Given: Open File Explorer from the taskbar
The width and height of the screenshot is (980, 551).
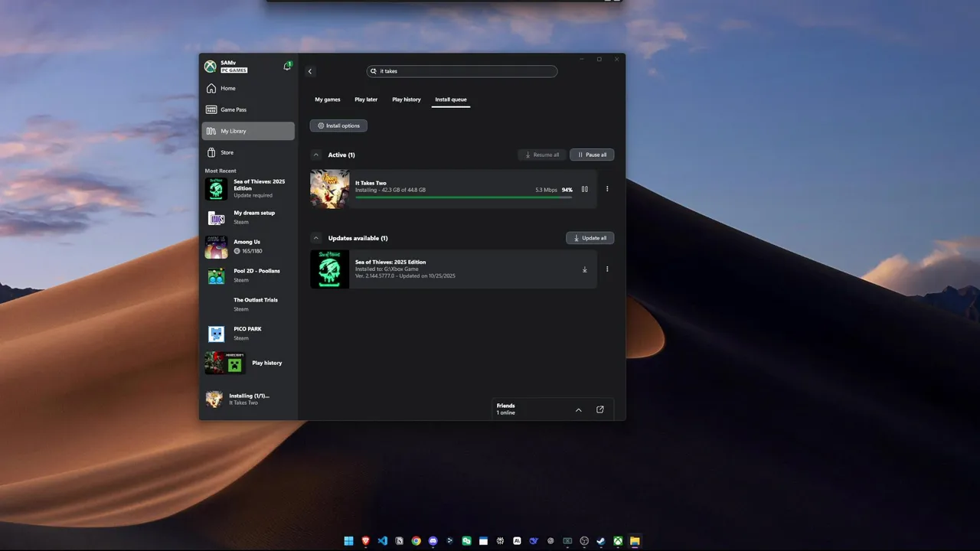Looking at the screenshot, I should [x=635, y=541].
